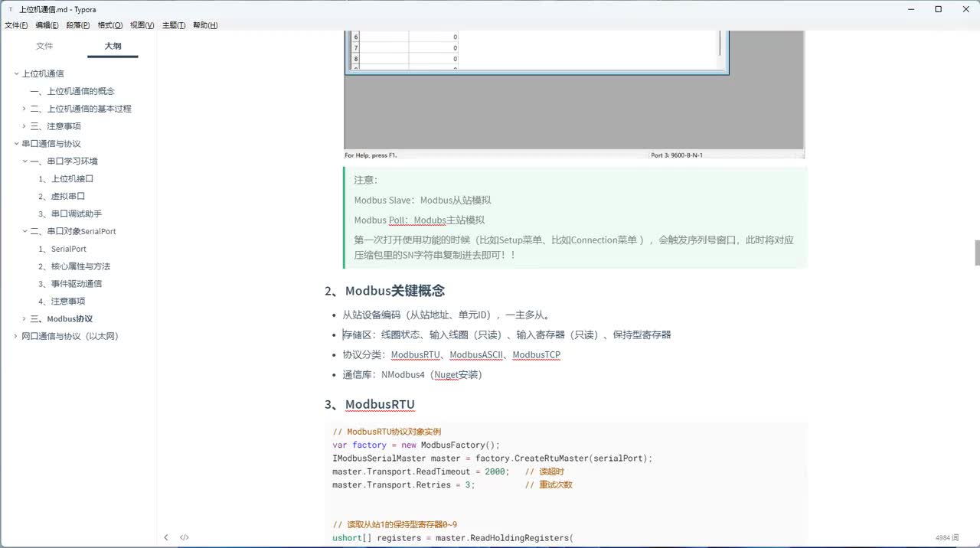Open the 段落(P) menu
980x548 pixels.
click(78, 25)
